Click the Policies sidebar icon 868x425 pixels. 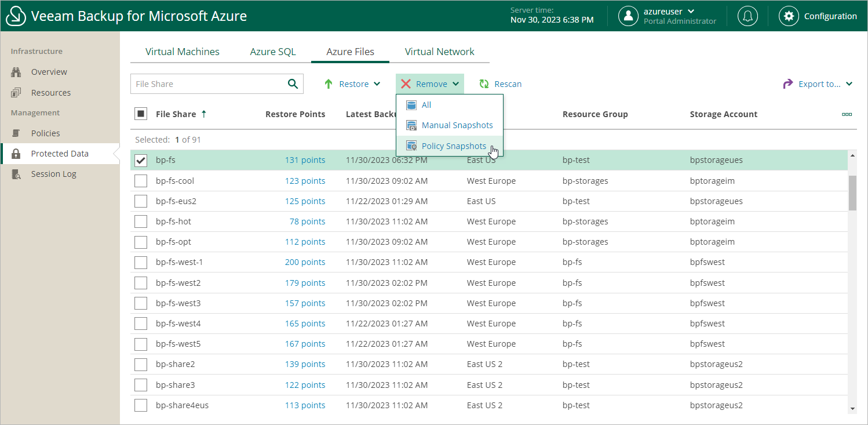pyautogui.click(x=17, y=133)
